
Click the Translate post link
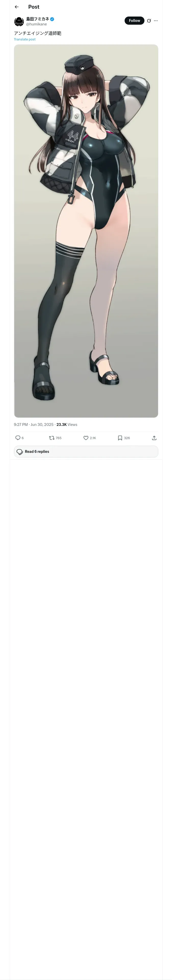pos(25,39)
